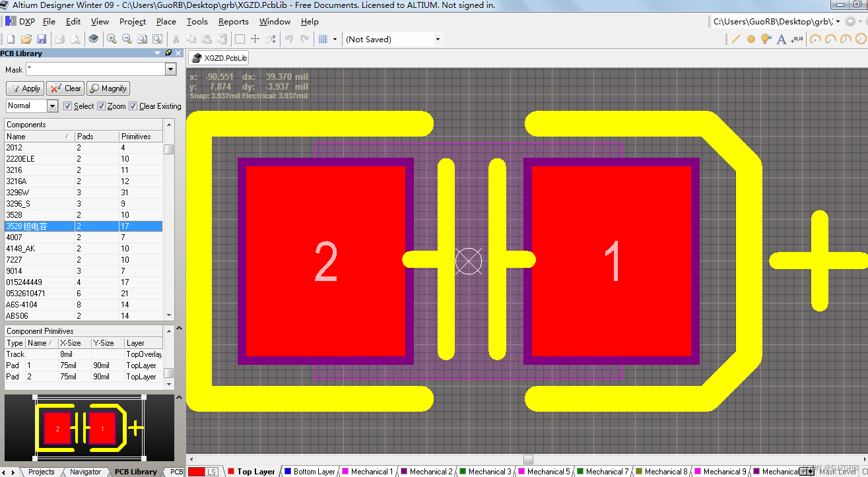The height and width of the screenshot is (477, 868).
Task: Select the Place Line tool
Action: click(735, 38)
